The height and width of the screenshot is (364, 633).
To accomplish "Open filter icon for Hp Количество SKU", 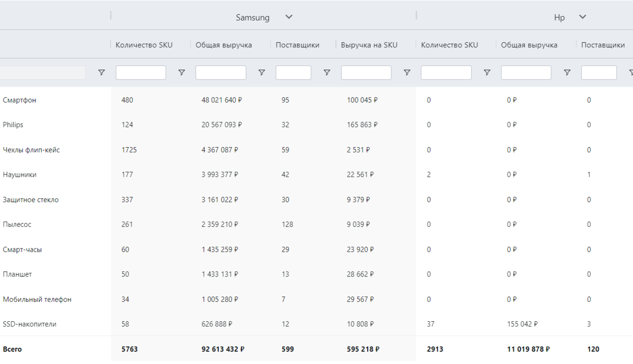I will pos(487,73).
